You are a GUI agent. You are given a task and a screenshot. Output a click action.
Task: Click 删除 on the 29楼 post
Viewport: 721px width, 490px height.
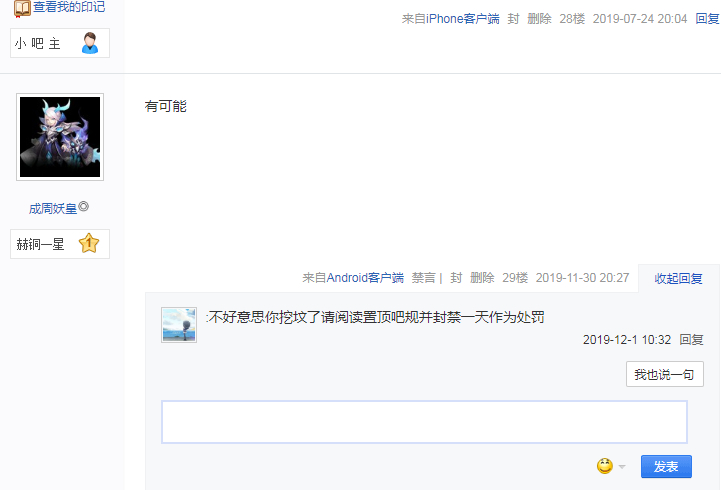click(x=482, y=278)
